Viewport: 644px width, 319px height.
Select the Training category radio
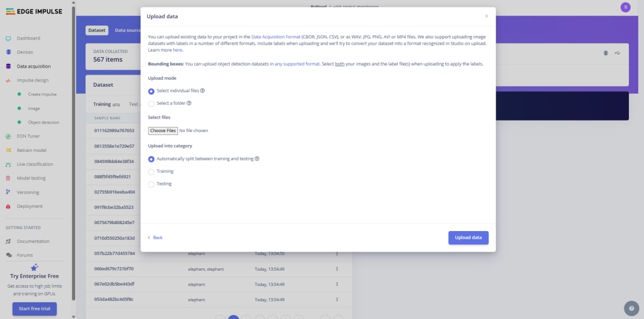coord(151,172)
